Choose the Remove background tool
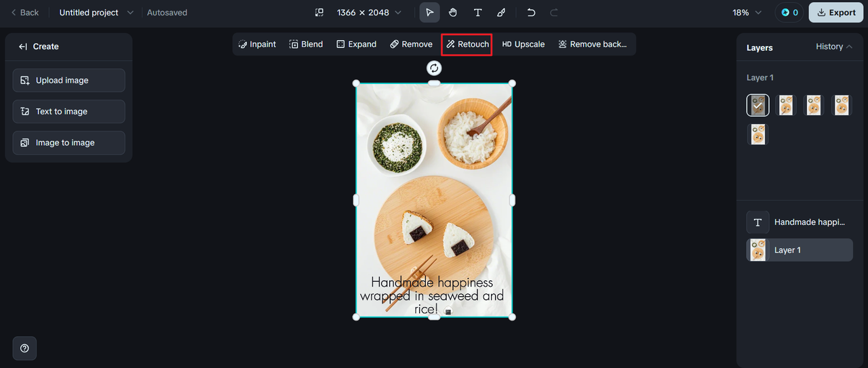Screen dimensions: 868x368 pos(592,44)
